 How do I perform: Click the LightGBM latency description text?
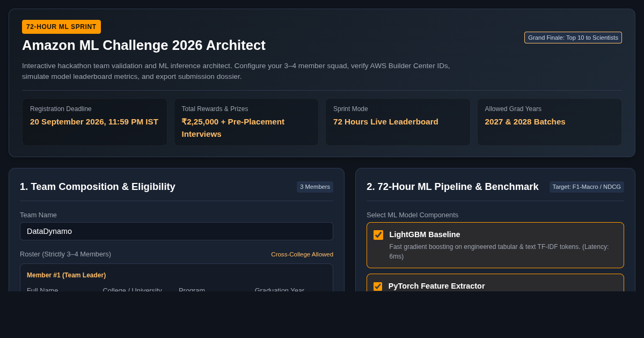499,252
